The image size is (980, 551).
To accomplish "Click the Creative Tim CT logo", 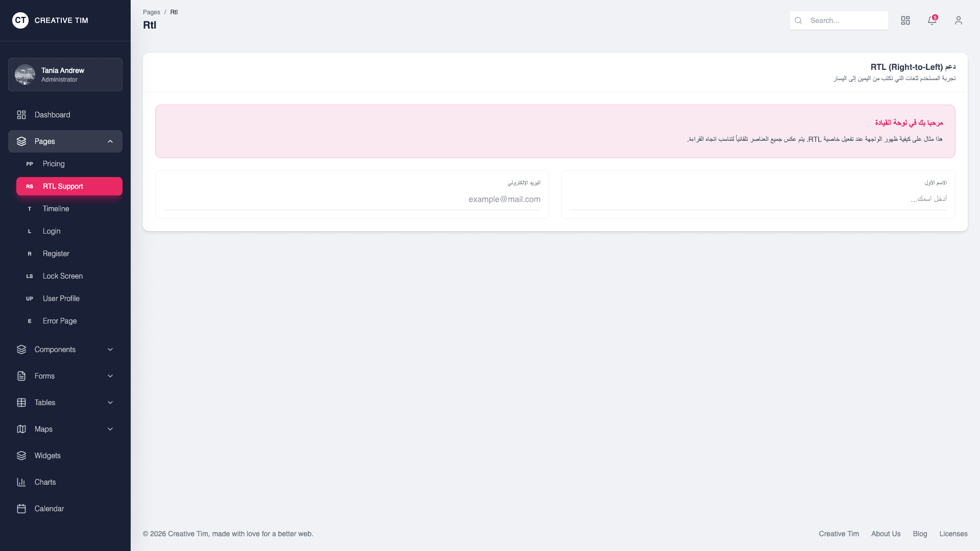I will (x=20, y=20).
